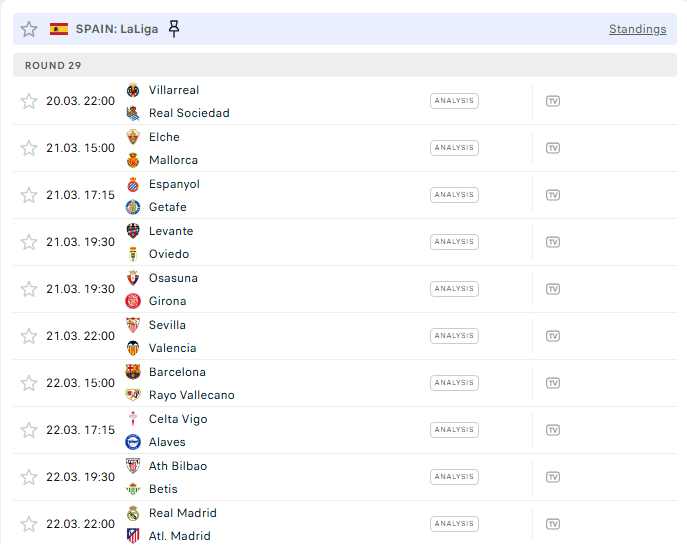Star the Osasuna vs Girona match
The image size is (687, 545).
(x=29, y=289)
